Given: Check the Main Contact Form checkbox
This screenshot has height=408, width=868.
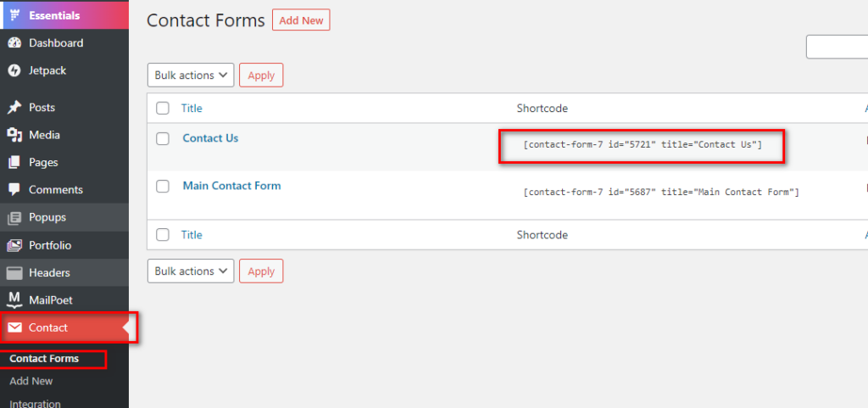Looking at the screenshot, I should (162, 187).
